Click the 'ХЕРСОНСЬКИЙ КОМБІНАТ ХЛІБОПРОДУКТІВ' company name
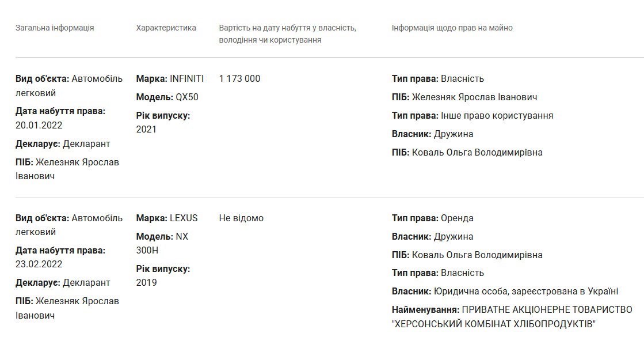The height and width of the screenshot is (348, 644). pyautogui.click(x=493, y=324)
